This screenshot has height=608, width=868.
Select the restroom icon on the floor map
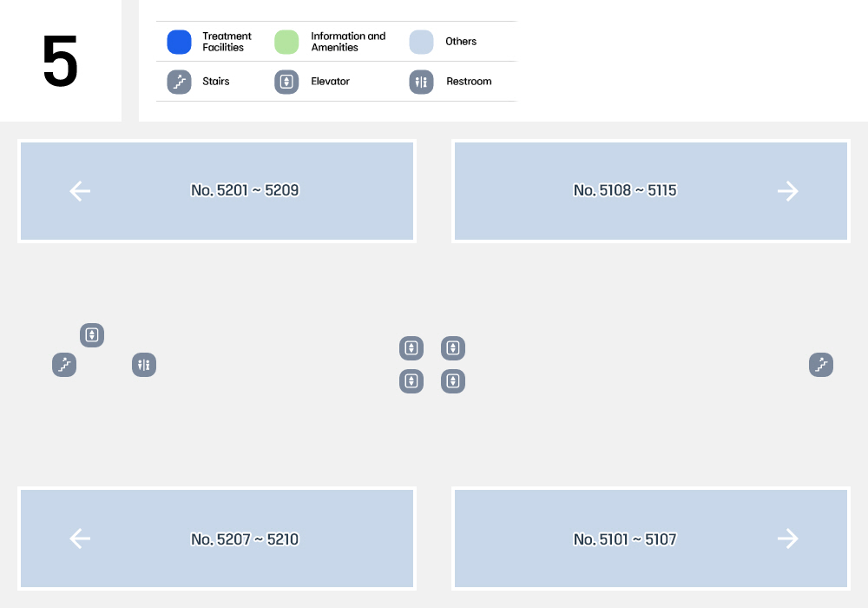pos(144,365)
